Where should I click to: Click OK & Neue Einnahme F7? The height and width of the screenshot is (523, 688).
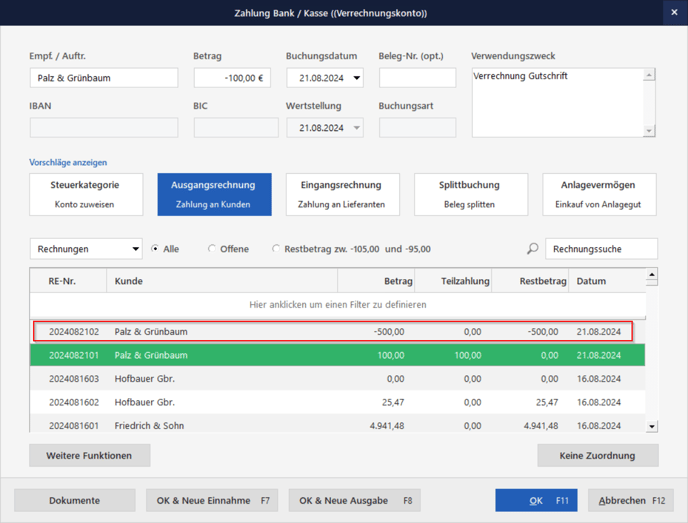coord(212,500)
